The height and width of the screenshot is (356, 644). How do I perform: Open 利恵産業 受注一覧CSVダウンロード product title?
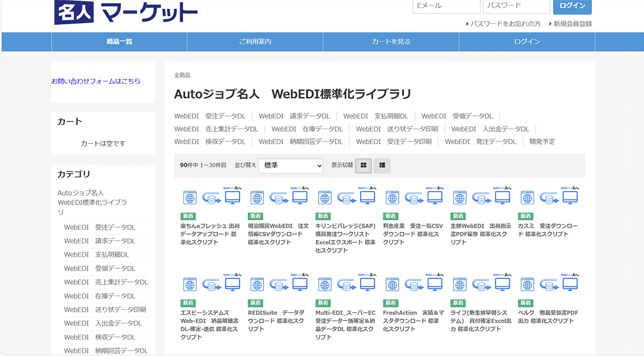413,234
